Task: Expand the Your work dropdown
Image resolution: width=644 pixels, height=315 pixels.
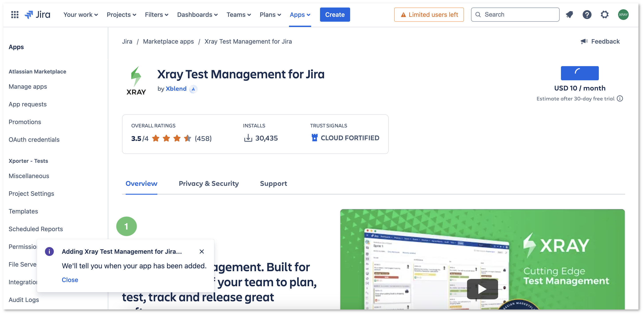Action: click(81, 14)
